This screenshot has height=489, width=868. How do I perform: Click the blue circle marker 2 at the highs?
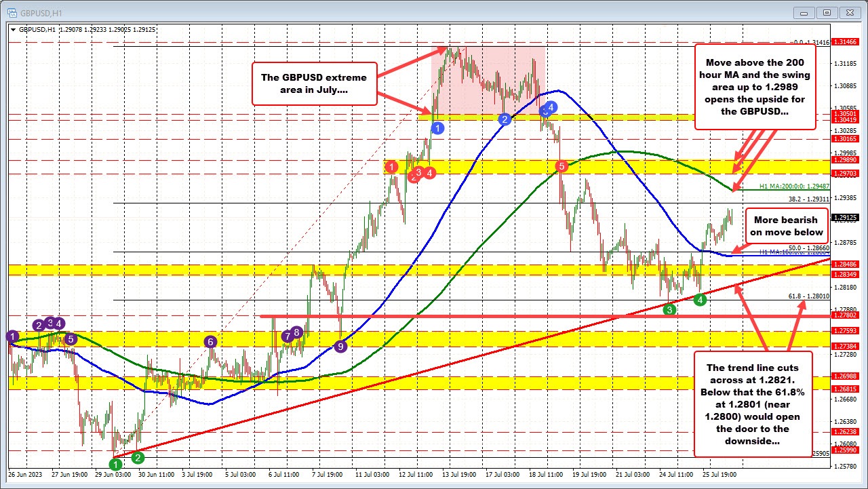(x=505, y=119)
